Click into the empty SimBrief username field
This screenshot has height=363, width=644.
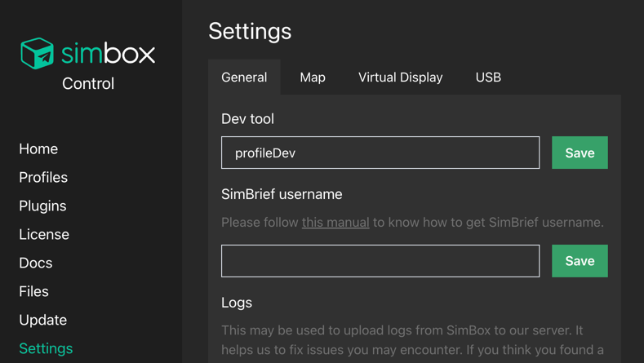380,261
